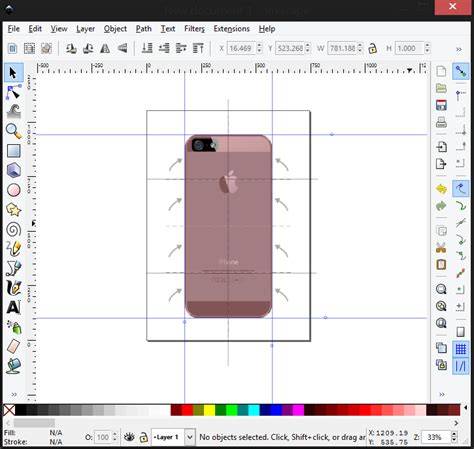Open the Layer 1 dropdown
The height and width of the screenshot is (449, 474).
[190, 437]
